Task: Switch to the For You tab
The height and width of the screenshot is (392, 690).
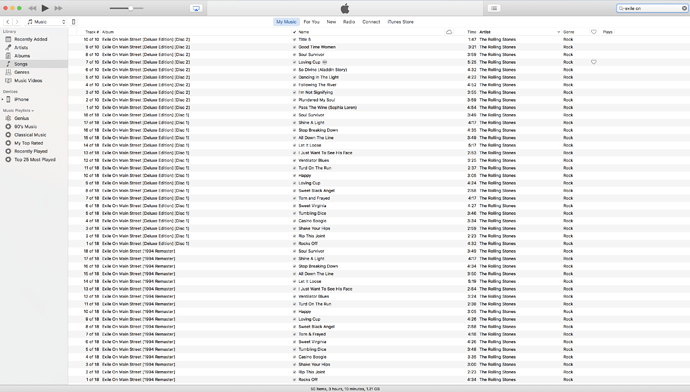Action: 312,22
